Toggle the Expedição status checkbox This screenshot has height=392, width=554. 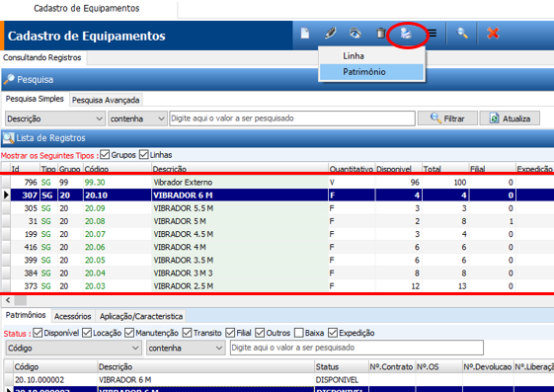[333, 333]
